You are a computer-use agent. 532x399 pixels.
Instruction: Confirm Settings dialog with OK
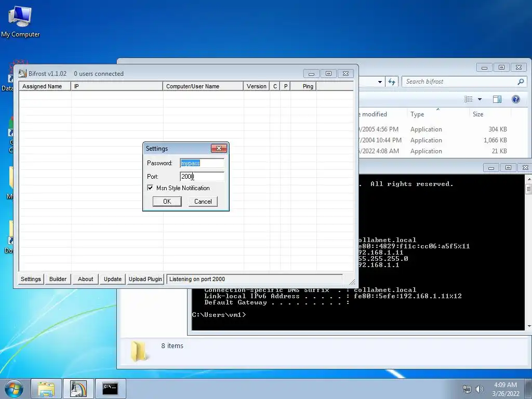click(167, 202)
